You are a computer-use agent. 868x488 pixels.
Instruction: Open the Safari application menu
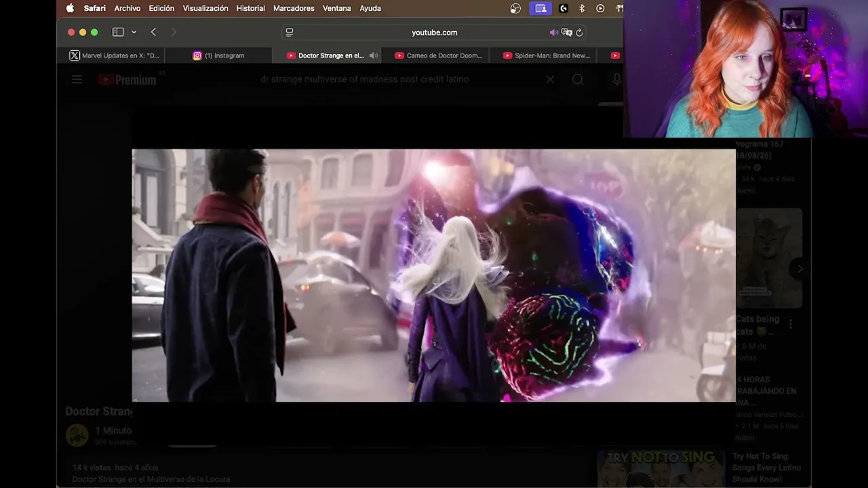(x=95, y=8)
